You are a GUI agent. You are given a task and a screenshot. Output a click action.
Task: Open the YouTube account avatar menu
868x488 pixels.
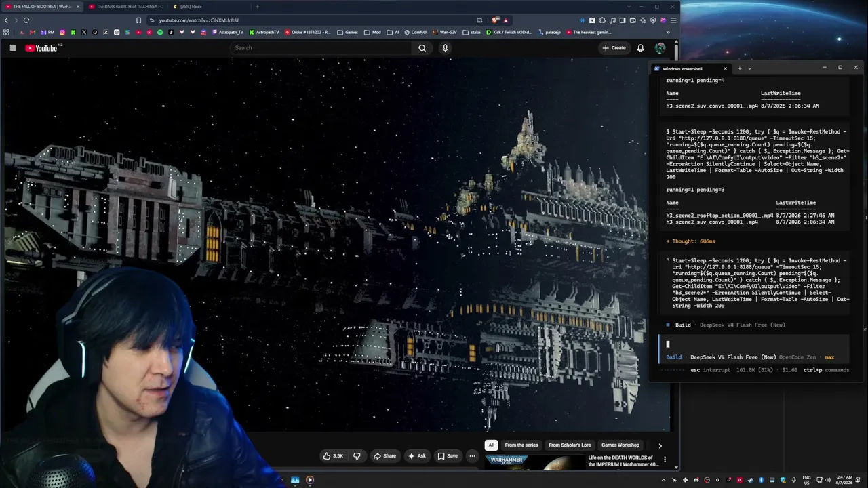coord(660,48)
